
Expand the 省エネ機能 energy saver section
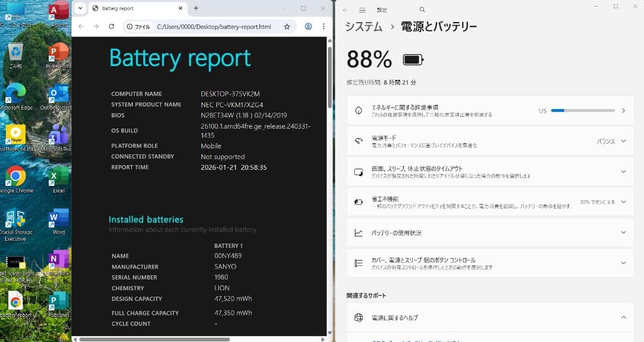490,202
